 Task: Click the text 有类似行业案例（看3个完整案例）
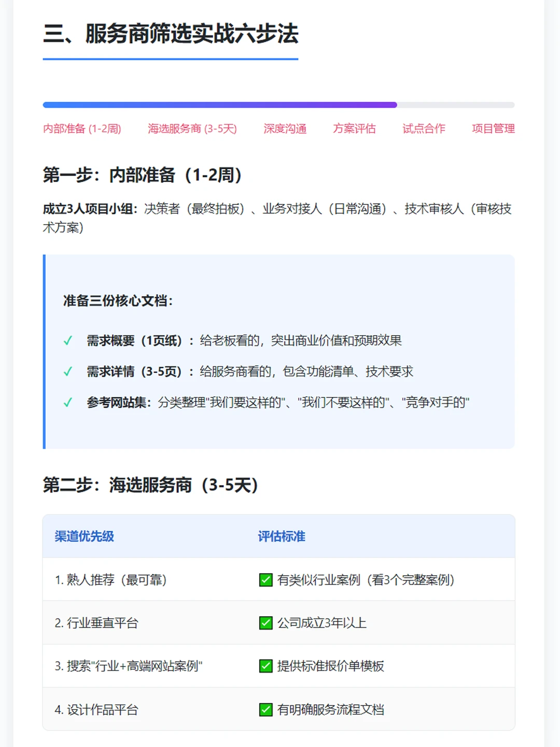(x=366, y=580)
